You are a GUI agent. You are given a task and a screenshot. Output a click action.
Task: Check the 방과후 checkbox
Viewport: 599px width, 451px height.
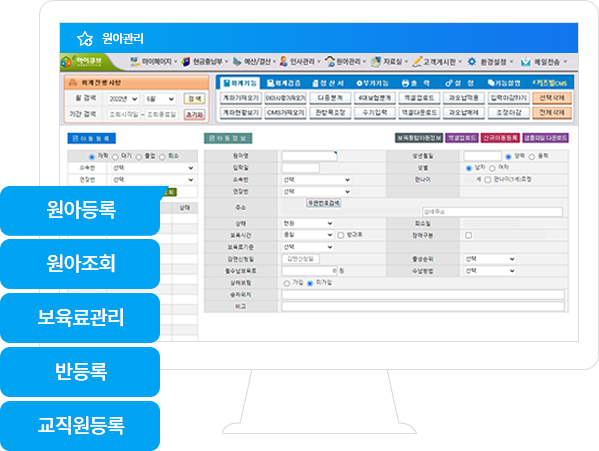coord(341,235)
